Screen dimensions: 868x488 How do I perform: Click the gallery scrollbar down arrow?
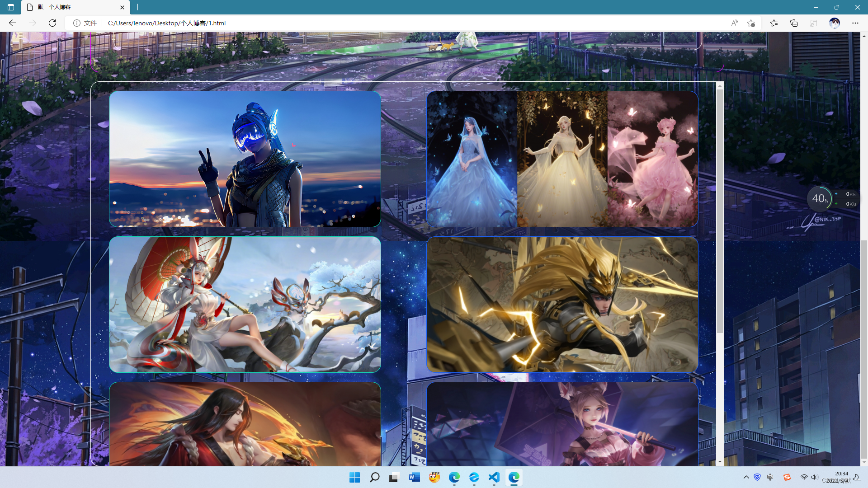coord(720,462)
